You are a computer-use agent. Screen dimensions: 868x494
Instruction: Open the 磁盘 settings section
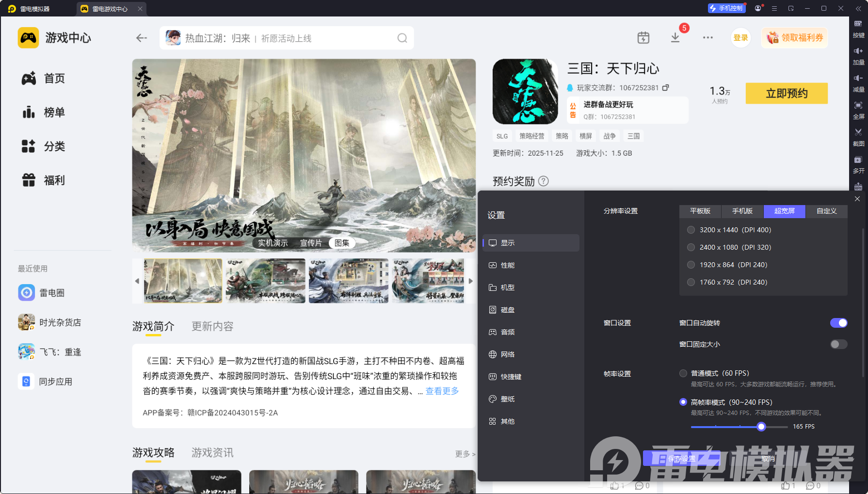tap(531, 310)
